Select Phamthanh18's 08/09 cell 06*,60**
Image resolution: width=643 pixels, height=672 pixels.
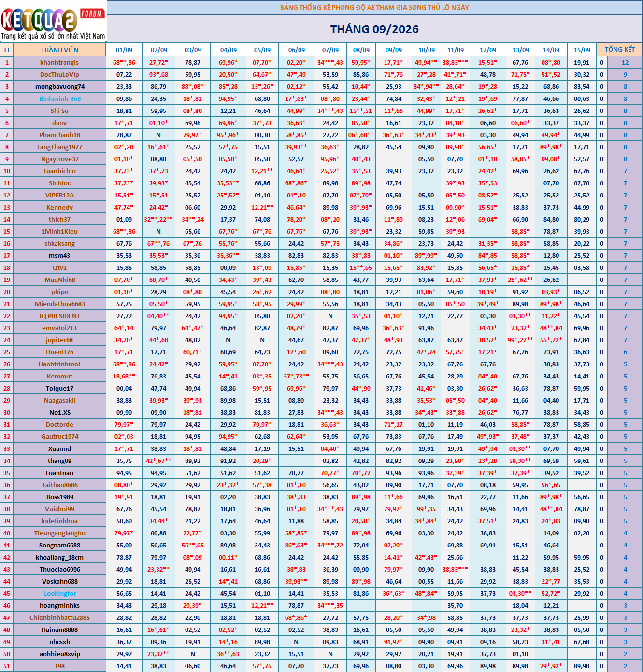[x=361, y=135]
